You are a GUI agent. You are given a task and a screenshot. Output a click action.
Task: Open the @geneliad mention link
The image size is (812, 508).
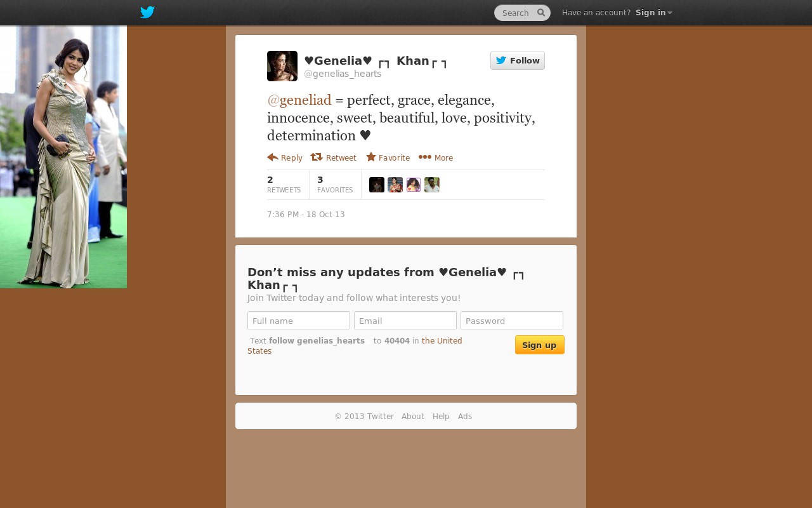coord(299,100)
